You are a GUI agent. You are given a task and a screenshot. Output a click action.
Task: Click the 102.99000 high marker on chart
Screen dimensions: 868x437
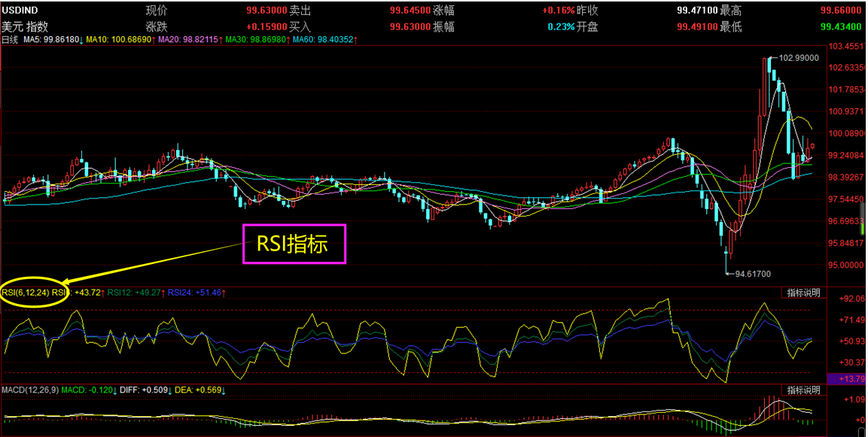click(x=799, y=57)
